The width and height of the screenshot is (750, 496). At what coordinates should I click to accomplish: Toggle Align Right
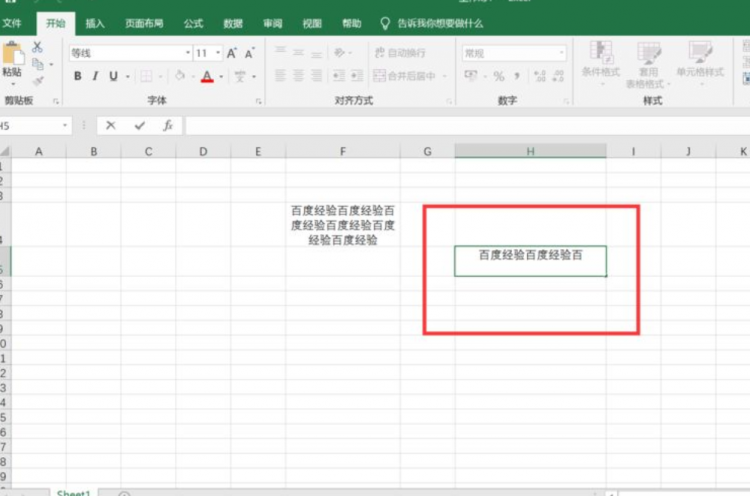(x=316, y=75)
